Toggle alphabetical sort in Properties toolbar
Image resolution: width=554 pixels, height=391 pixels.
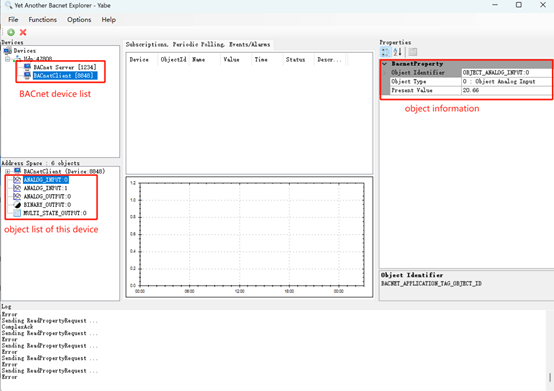tap(397, 52)
